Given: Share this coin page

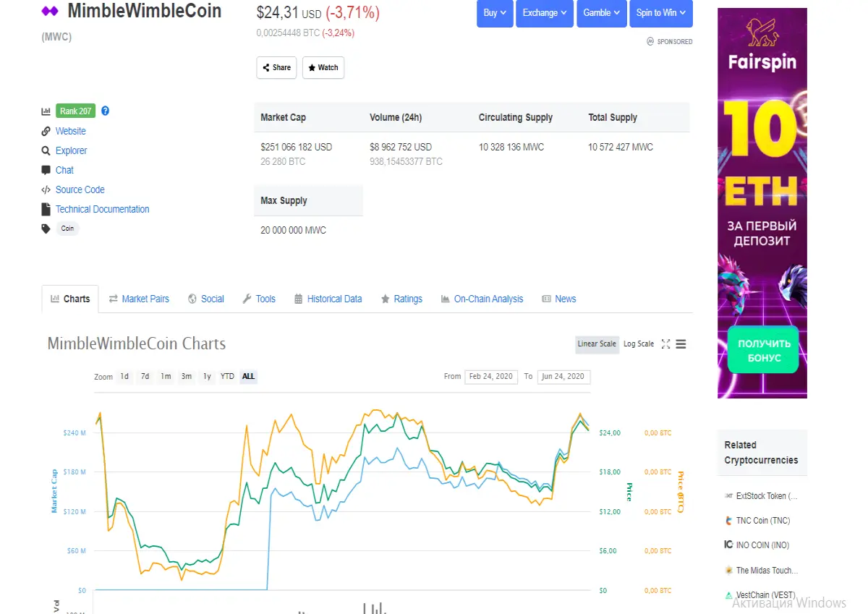Looking at the screenshot, I should coord(276,67).
